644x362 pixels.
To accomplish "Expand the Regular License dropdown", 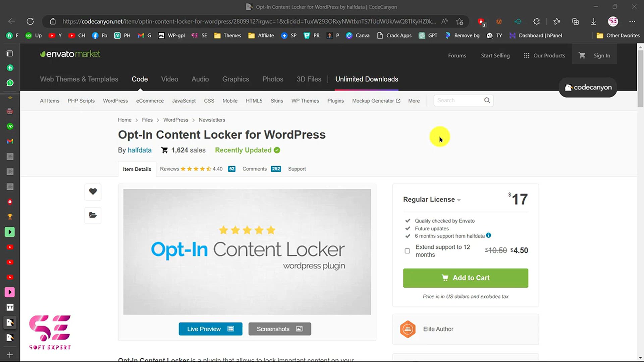I will (x=432, y=199).
